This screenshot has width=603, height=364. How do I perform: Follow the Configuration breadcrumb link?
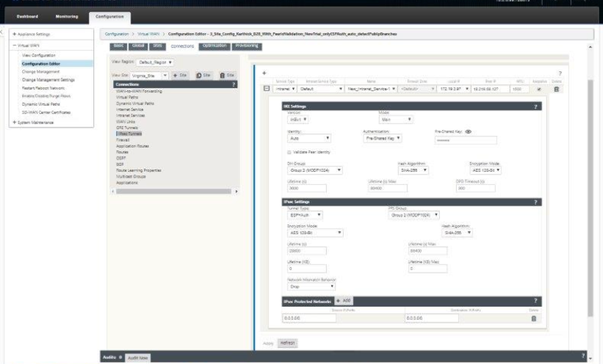117,34
